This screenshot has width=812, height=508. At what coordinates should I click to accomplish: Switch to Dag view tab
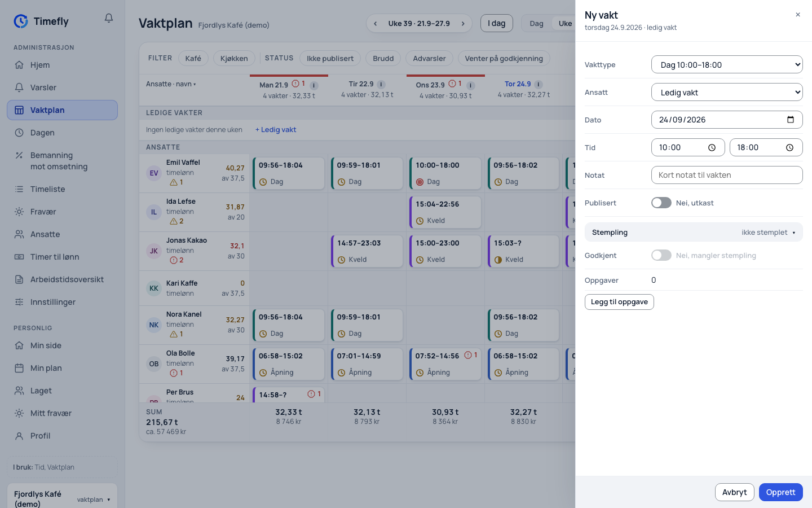tap(536, 23)
